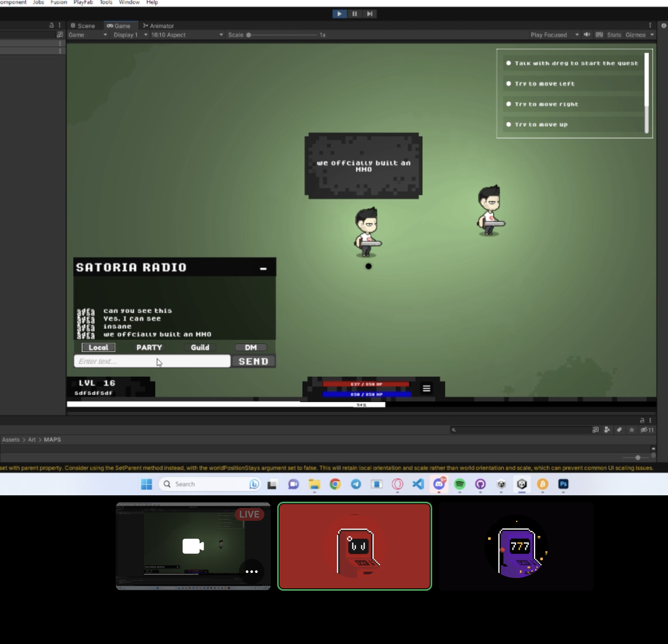The height and width of the screenshot is (644, 668).
Task: Click the Enter text chat field
Action: click(152, 361)
